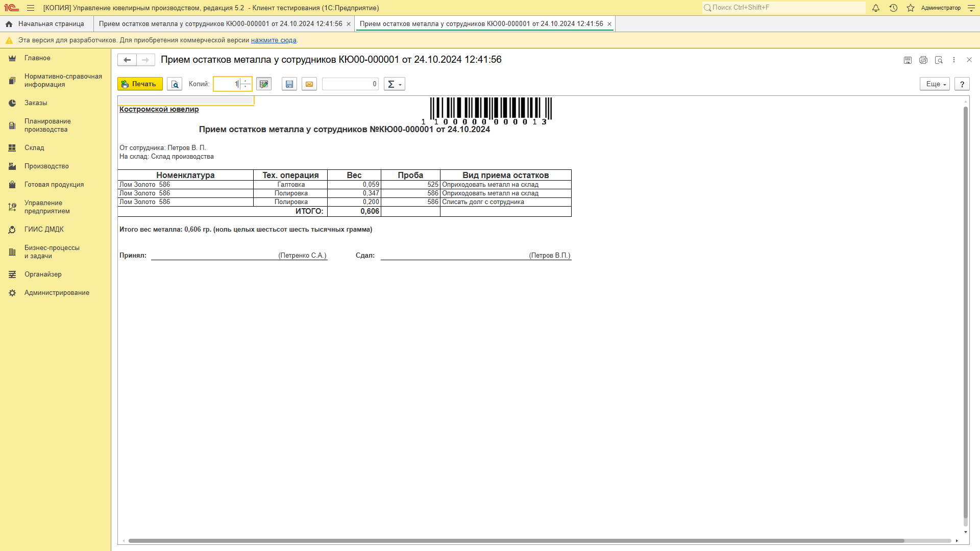This screenshot has height=551, width=980.
Task: Open favorites star icon
Action: coord(911,8)
